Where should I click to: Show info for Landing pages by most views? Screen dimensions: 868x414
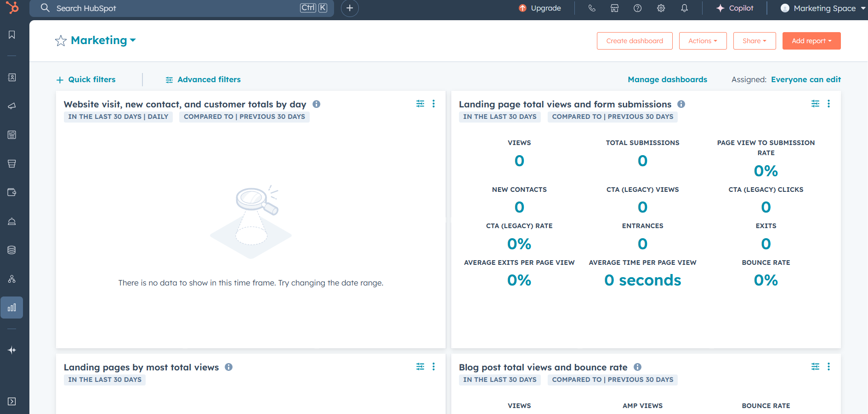pyautogui.click(x=228, y=367)
